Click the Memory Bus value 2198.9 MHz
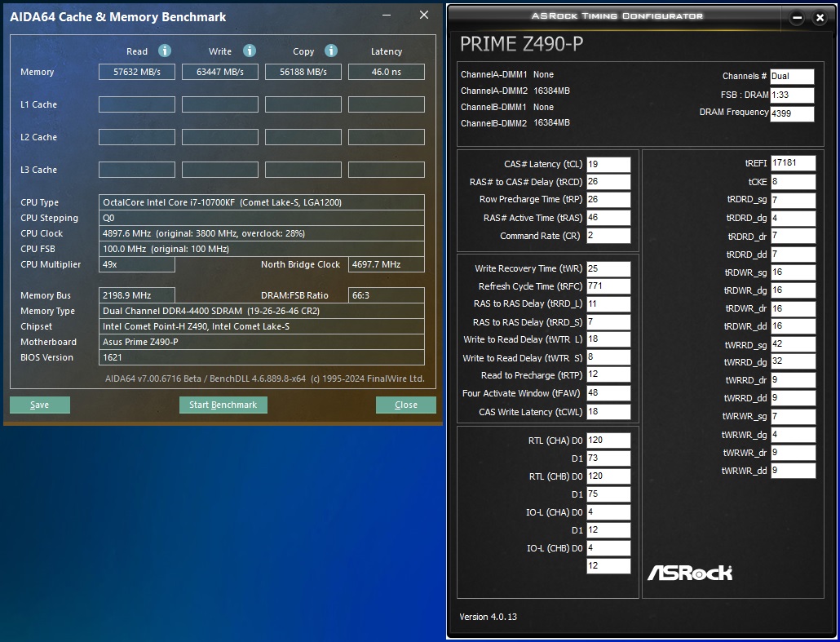 point(137,295)
